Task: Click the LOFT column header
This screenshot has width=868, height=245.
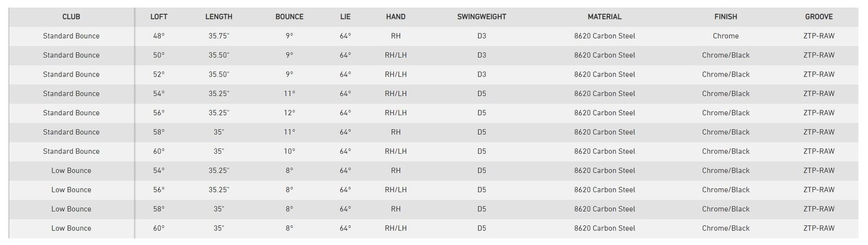Action: [159, 17]
